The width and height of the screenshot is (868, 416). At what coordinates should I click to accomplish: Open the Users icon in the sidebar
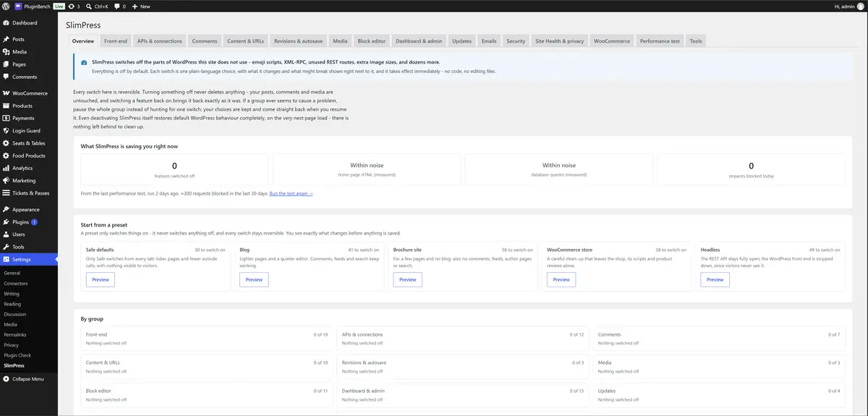coord(6,234)
